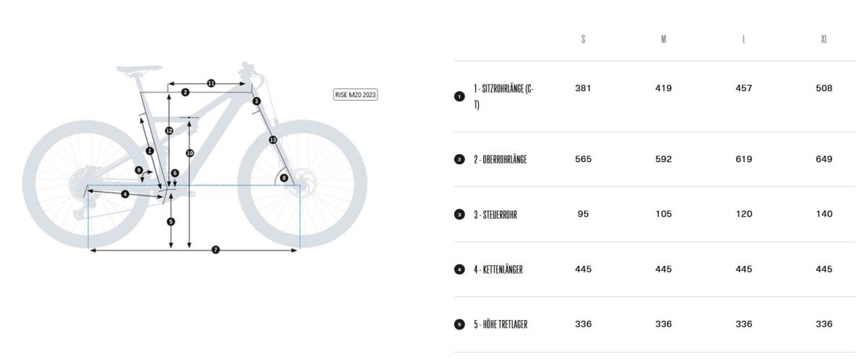Click marker 4 on the chainstay
The image size is (868, 362).
pos(125,194)
